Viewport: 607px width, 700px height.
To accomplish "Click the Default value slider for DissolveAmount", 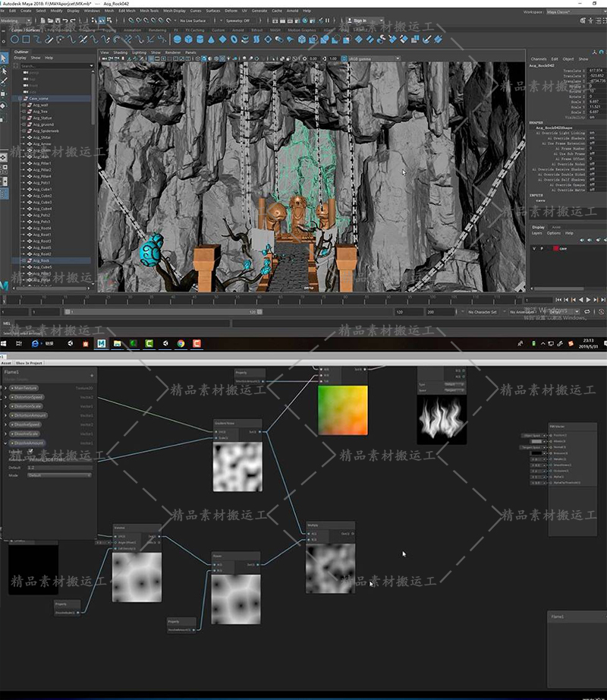I will point(60,468).
